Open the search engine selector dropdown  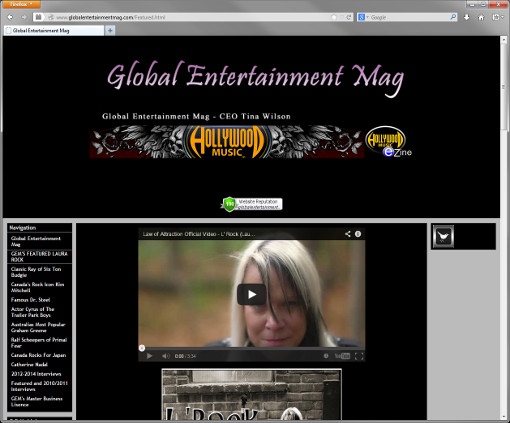click(363, 17)
